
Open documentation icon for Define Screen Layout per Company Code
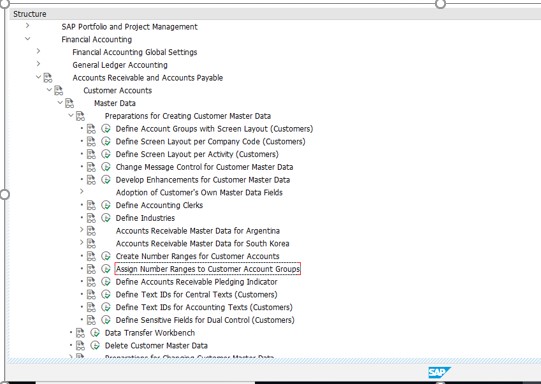point(91,141)
